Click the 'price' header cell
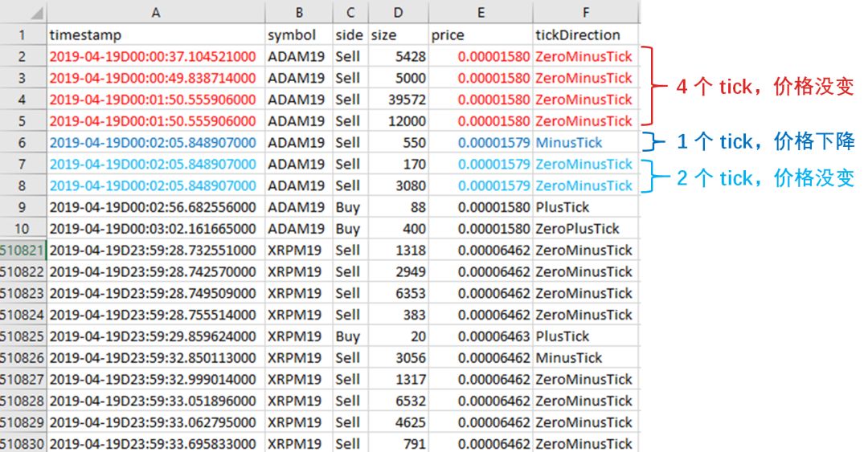Image resolution: width=868 pixels, height=452 pixels. tap(481, 35)
